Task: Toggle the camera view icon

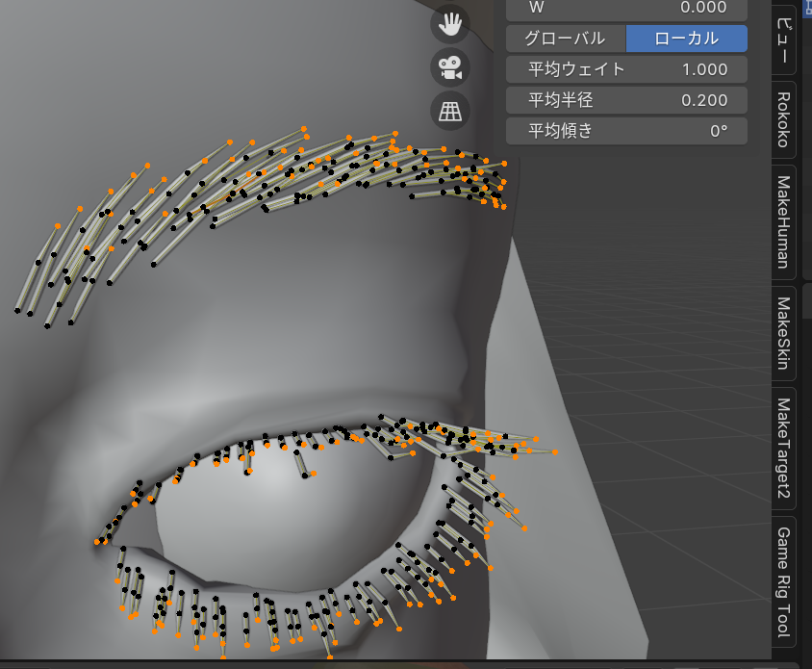Action: click(450, 67)
